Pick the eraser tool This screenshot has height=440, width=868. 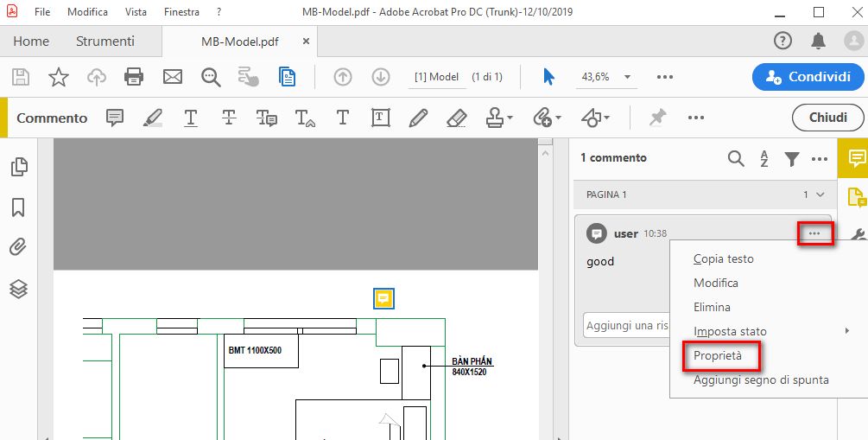pyautogui.click(x=456, y=118)
